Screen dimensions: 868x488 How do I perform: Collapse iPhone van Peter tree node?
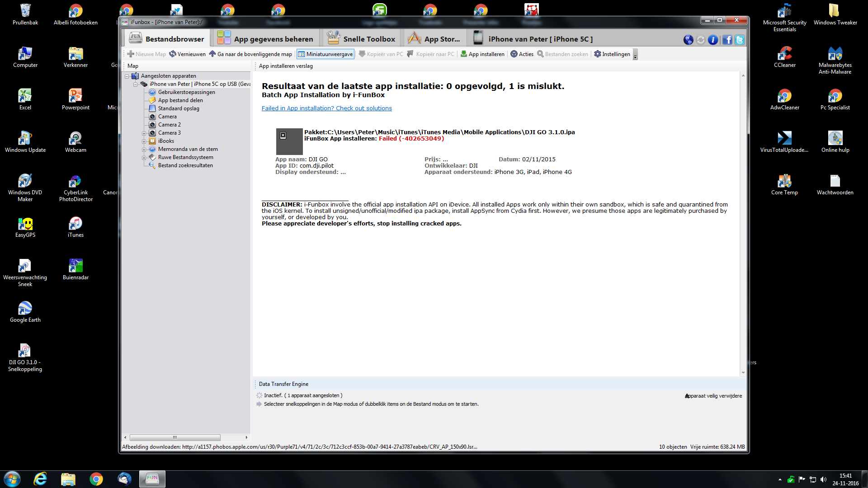(135, 84)
